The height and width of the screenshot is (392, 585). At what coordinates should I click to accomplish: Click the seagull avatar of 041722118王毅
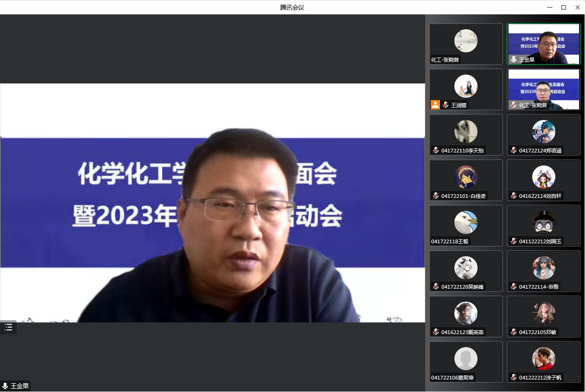465,222
